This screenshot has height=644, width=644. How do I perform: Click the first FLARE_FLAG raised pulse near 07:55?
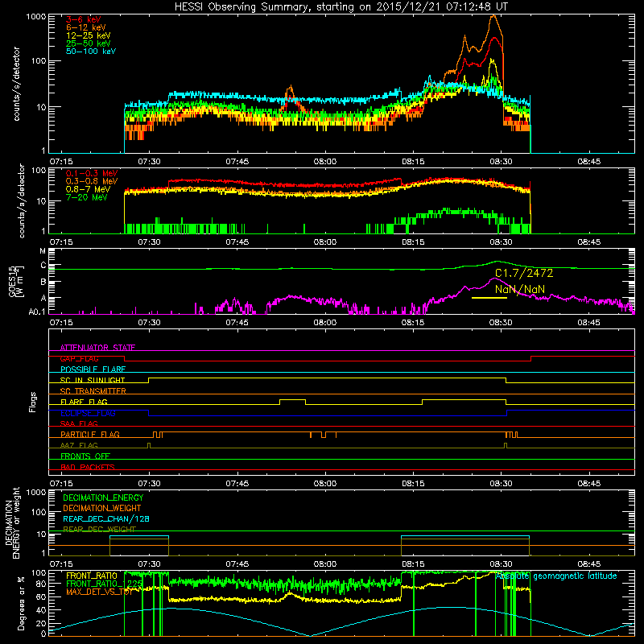[292, 400]
